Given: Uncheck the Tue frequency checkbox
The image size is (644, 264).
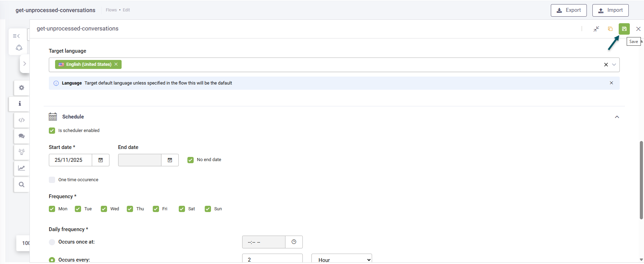Looking at the screenshot, I should pyautogui.click(x=78, y=209).
